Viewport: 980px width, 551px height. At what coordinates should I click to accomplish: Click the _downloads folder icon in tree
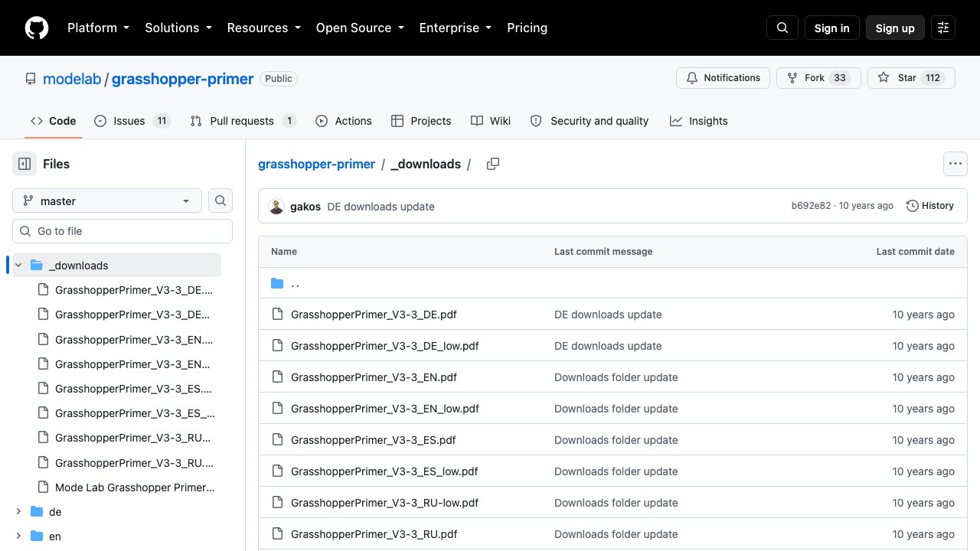coord(36,266)
